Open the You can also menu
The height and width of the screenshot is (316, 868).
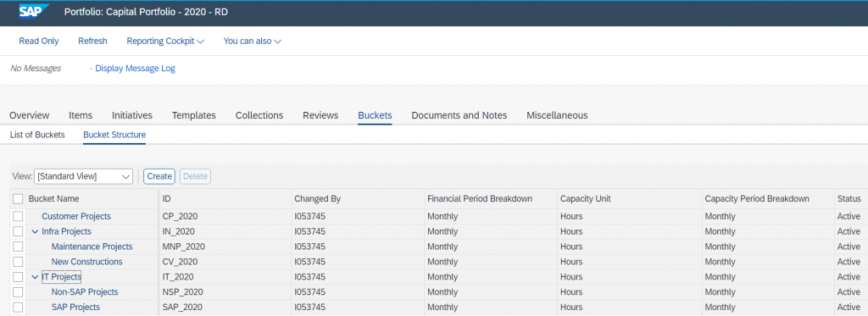[253, 41]
